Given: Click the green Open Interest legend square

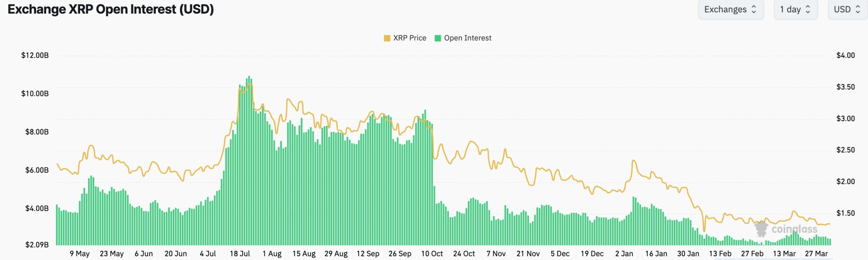Looking at the screenshot, I should 438,38.
